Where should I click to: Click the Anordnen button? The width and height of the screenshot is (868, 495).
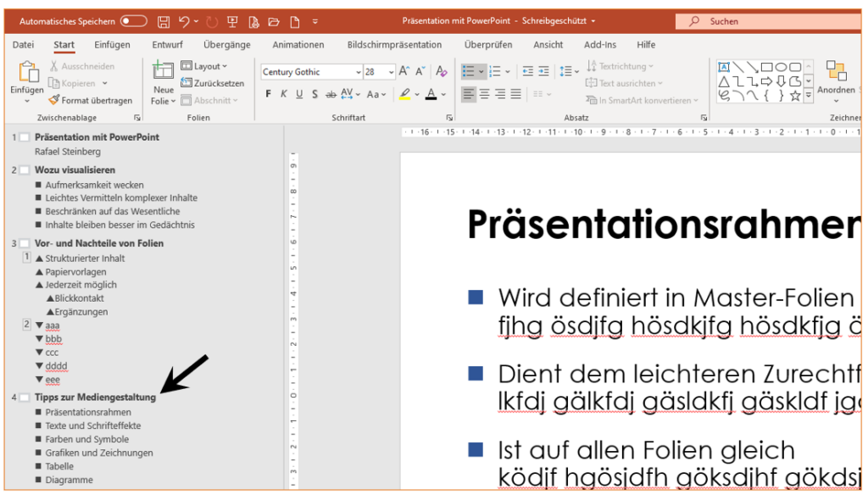(x=836, y=82)
